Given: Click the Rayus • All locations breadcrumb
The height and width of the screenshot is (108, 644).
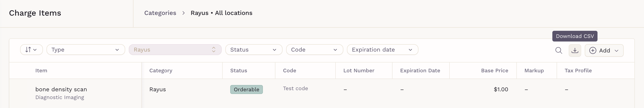Looking at the screenshot, I should tap(221, 13).
